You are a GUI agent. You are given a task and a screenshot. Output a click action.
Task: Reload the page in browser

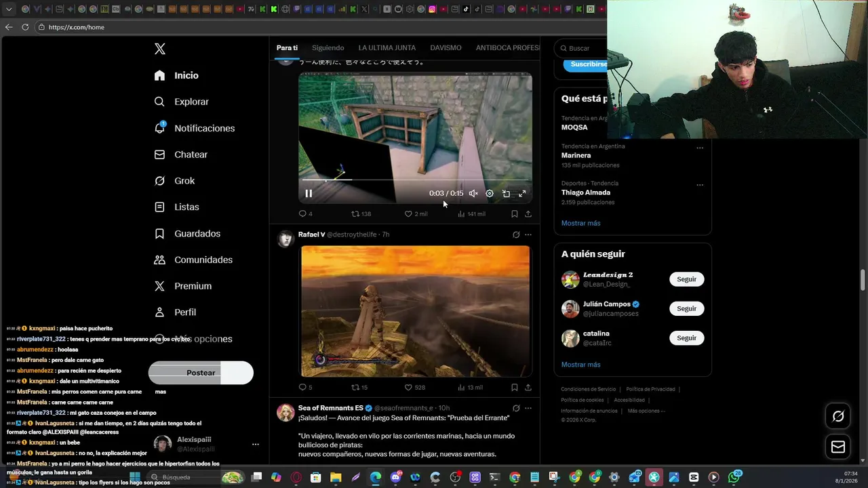25,27
